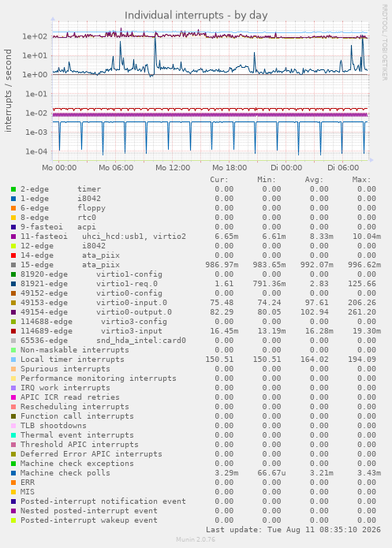This screenshot has height=548, width=392.
Task: Click the 1e+02 y-axis label
Action: coord(35,36)
